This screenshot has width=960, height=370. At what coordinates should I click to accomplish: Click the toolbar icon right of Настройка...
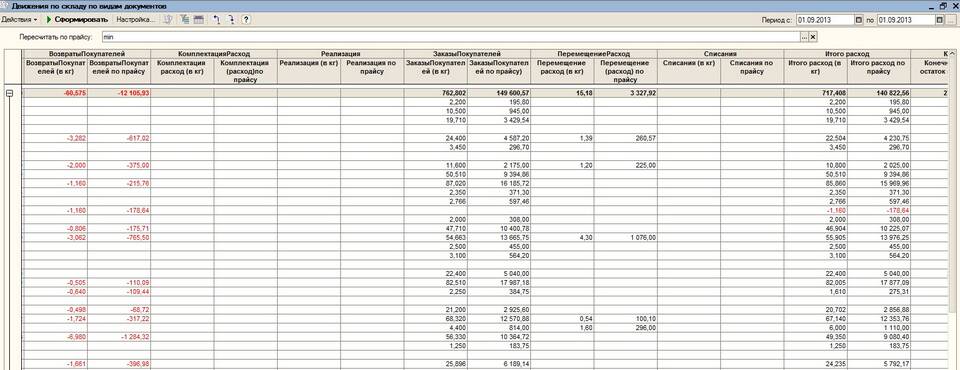coord(168,20)
